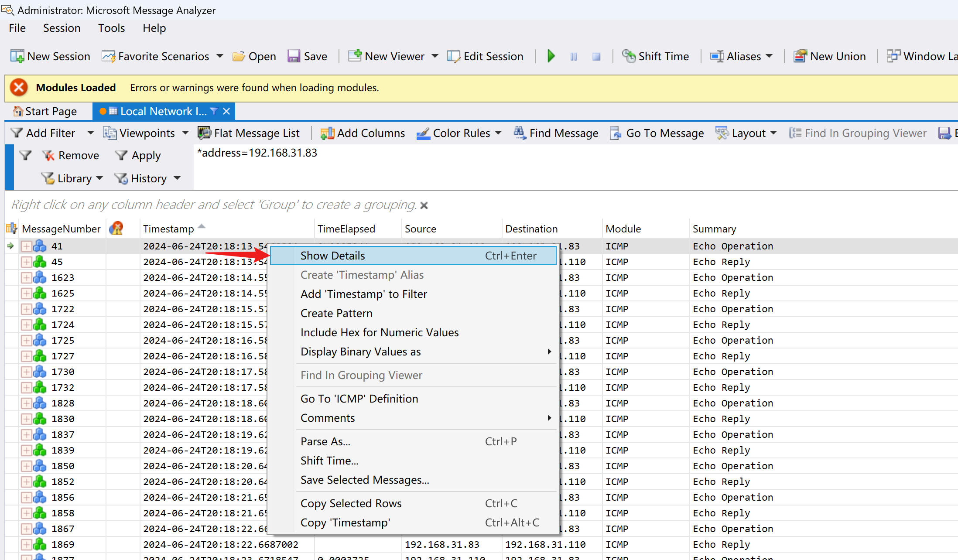Expand message 45 row plus box
The height and width of the screenshot is (560, 958).
pos(26,262)
